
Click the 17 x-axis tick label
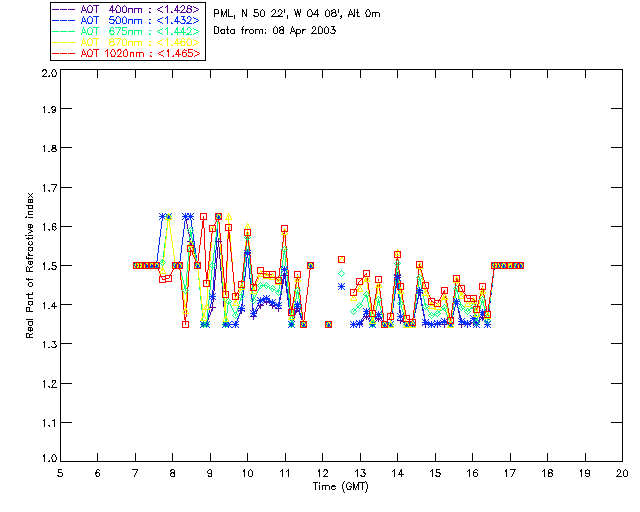(x=510, y=473)
